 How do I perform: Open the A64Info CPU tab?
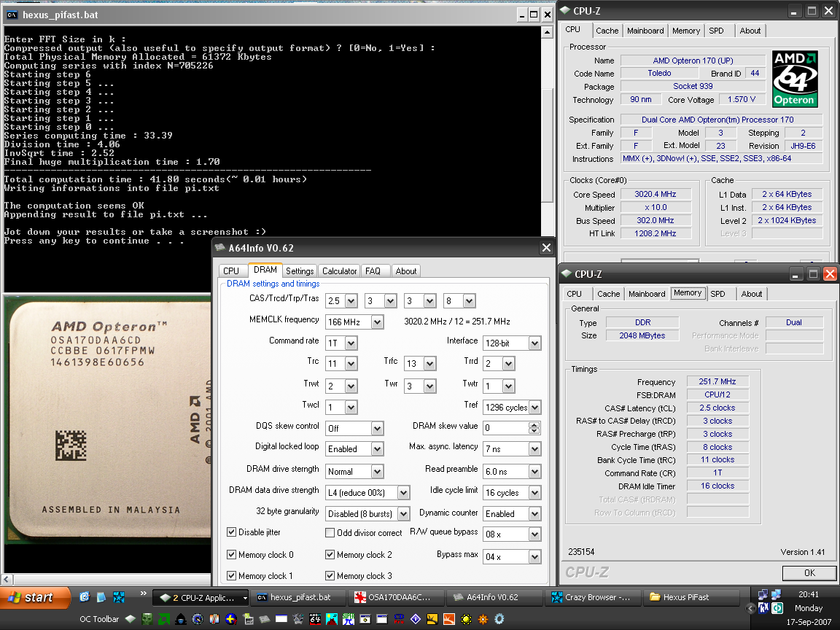pos(231,271)
